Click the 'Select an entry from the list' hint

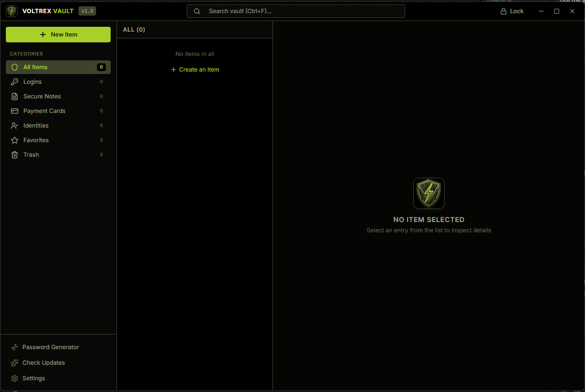(x=429, y=230)
